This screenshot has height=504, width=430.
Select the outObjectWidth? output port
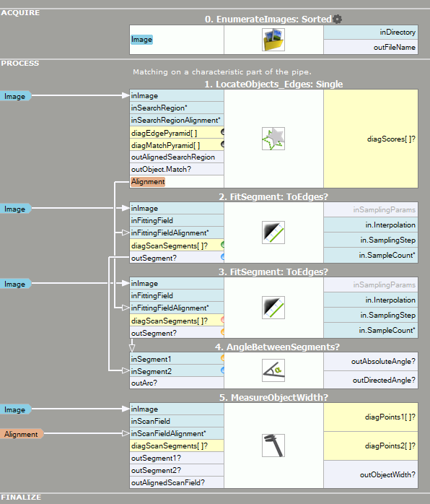[371, 474]
